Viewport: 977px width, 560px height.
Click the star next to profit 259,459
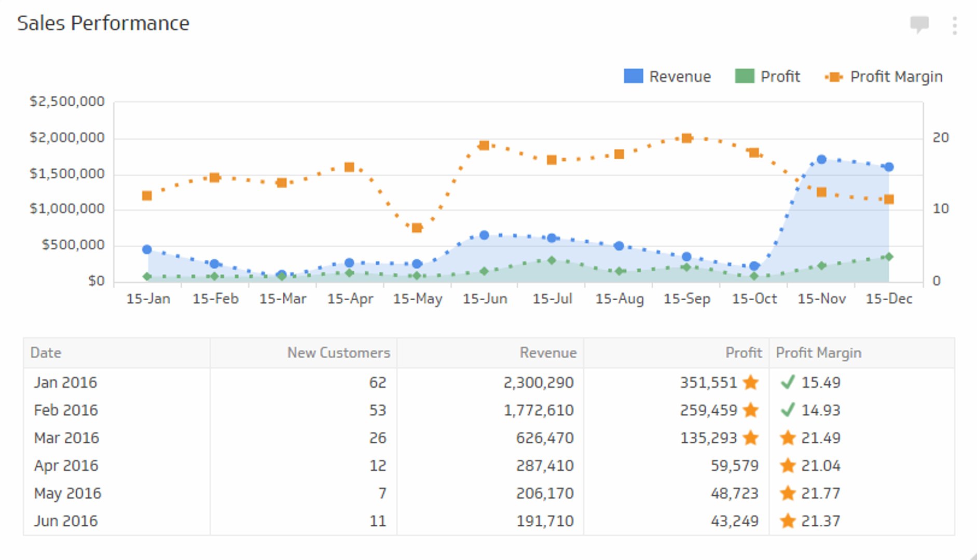click(750, 410)
